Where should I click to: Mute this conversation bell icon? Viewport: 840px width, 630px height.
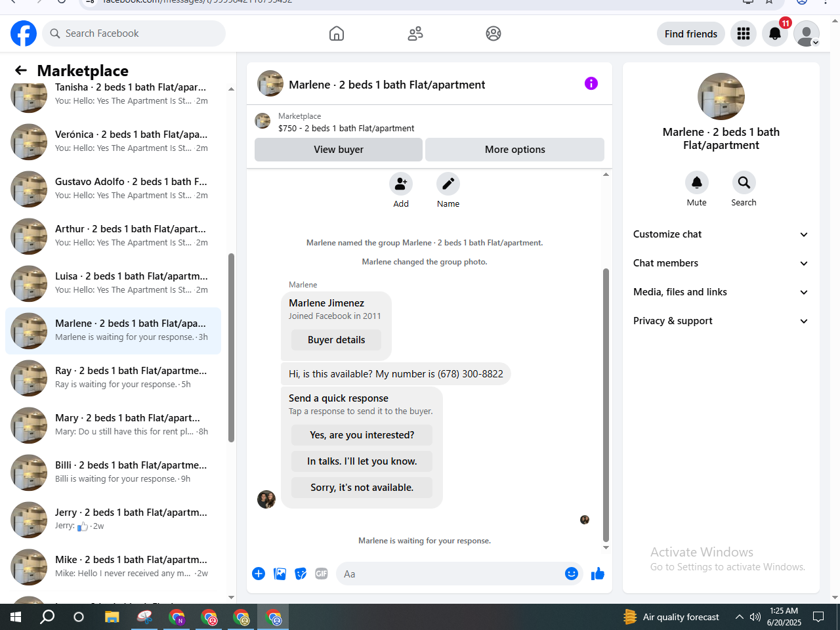(x=697, y=182)
